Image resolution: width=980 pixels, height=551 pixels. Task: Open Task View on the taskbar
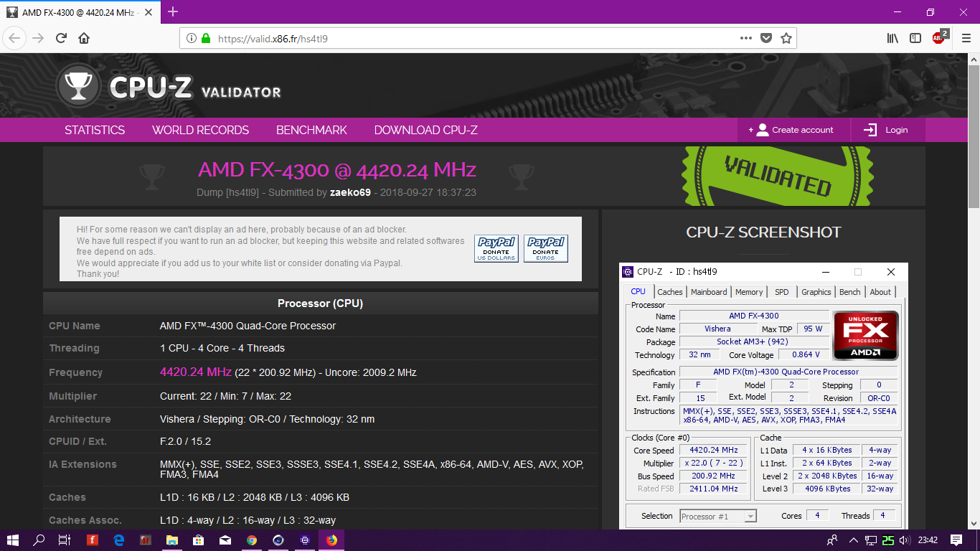[x=64, y=540]
